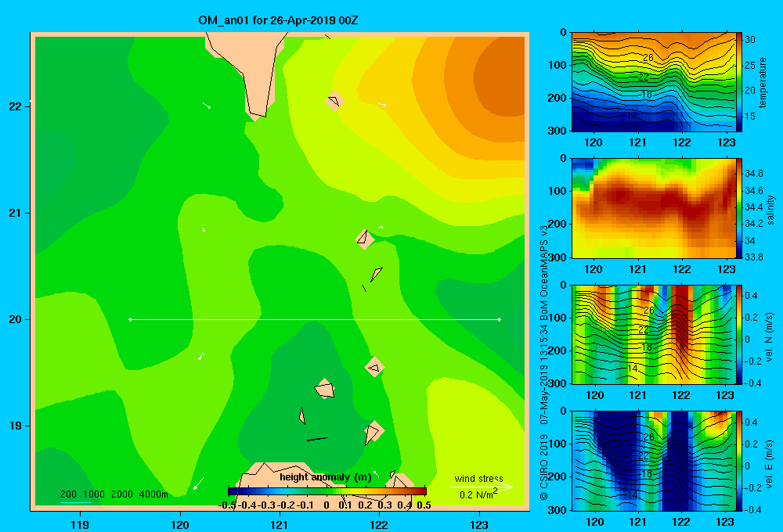The image size is (783, 532).
Task: Click the '15' tick on temperature color bar
Action: (x=750, y=117)
